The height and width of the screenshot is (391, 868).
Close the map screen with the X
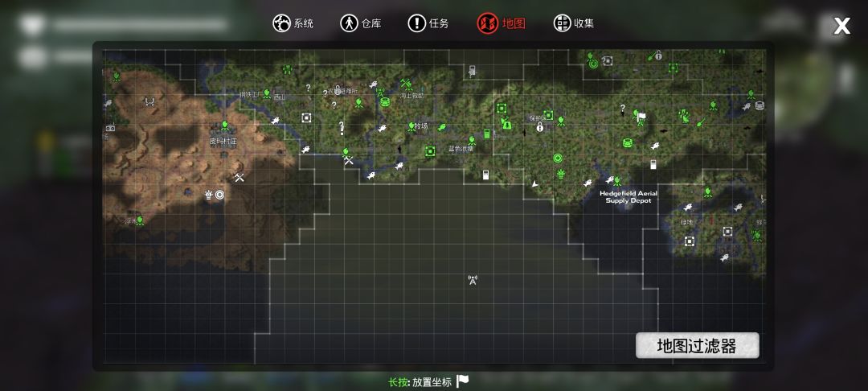tap(841, 26)
